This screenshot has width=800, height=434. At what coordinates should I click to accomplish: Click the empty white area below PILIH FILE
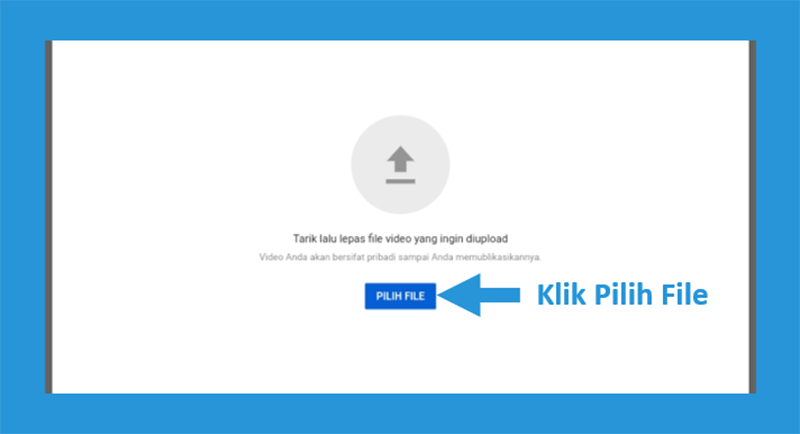point(400,352)
